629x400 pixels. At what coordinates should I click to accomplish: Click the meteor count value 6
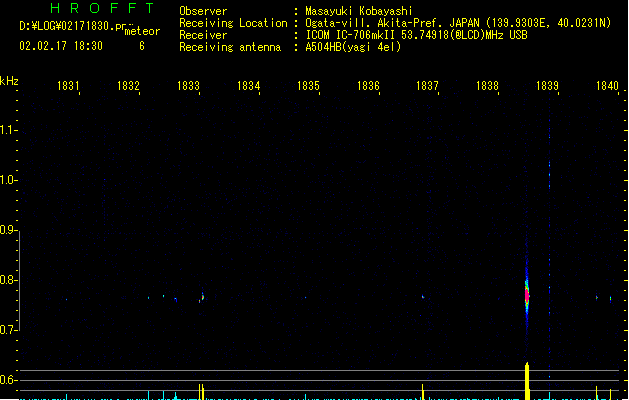click(x=142, y=46)
